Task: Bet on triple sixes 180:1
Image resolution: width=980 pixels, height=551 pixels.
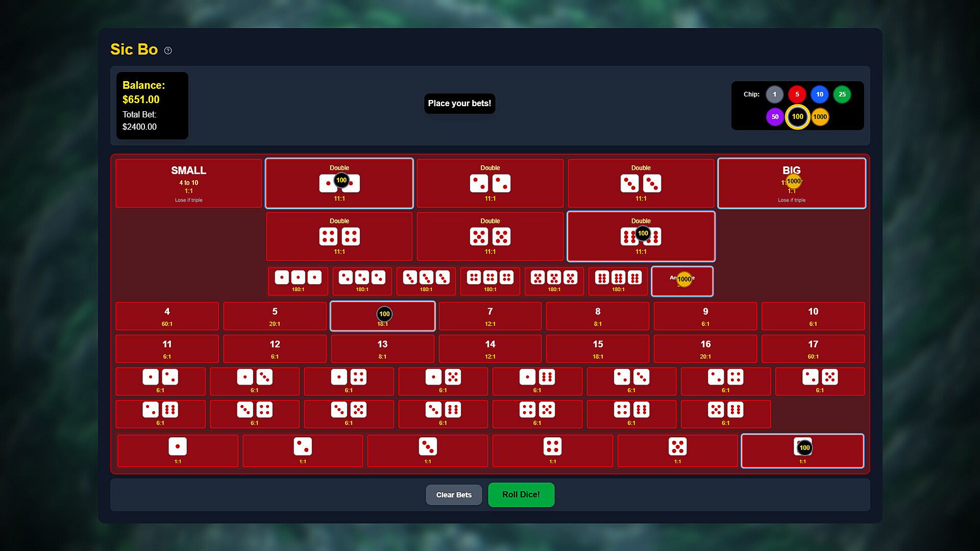Action: pyautogui.click(x=618, y=281)
